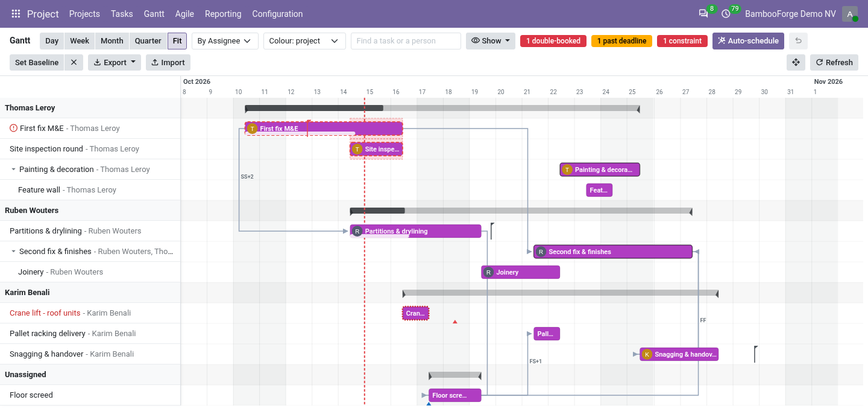Viewport: 868px width, 420px height.
Task: Click the R avatar on Partitions & drylining bar
Action: pyautogui.click(x=357, y=231)
